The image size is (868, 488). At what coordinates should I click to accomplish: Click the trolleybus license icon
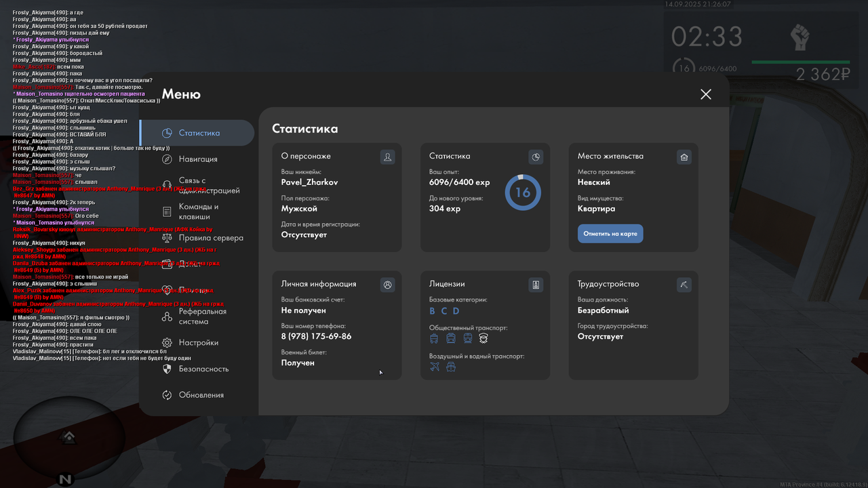(x=434, y=338)
